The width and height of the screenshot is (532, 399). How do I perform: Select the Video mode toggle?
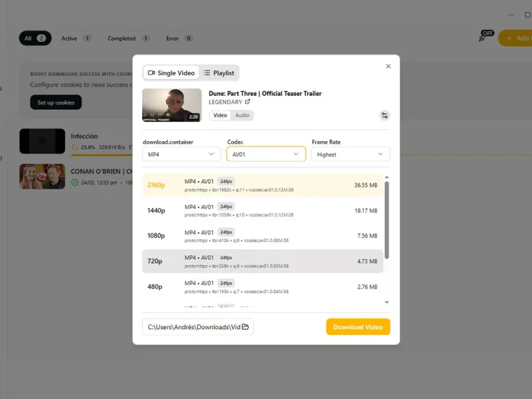pyautogui.click(x=220, y=115)
